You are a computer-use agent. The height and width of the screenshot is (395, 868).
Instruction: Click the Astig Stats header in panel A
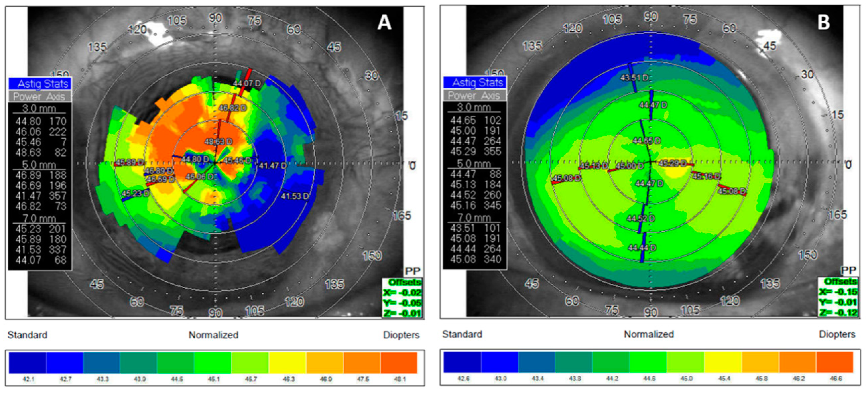tap(40, 83)
